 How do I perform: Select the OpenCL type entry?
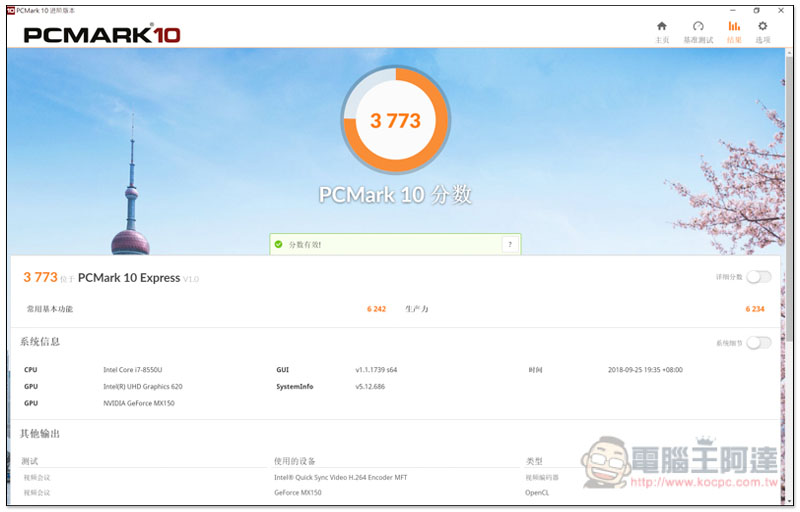tap(537, 493)
